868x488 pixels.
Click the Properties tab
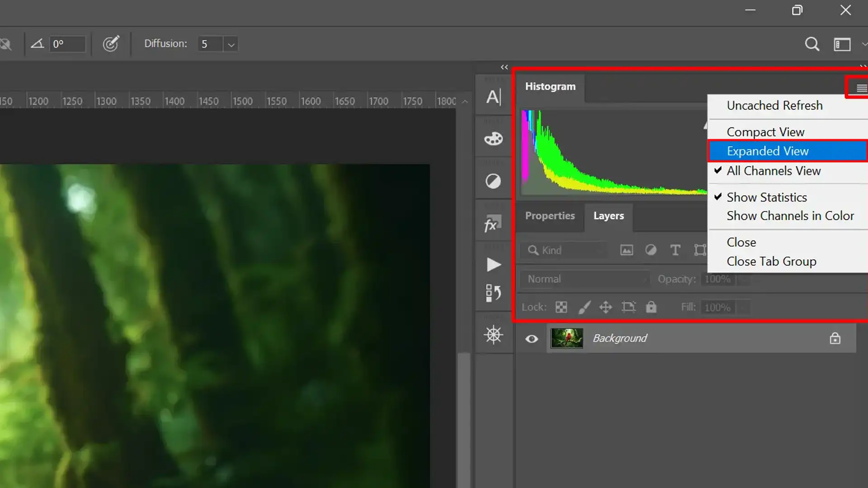click(550, 216)
